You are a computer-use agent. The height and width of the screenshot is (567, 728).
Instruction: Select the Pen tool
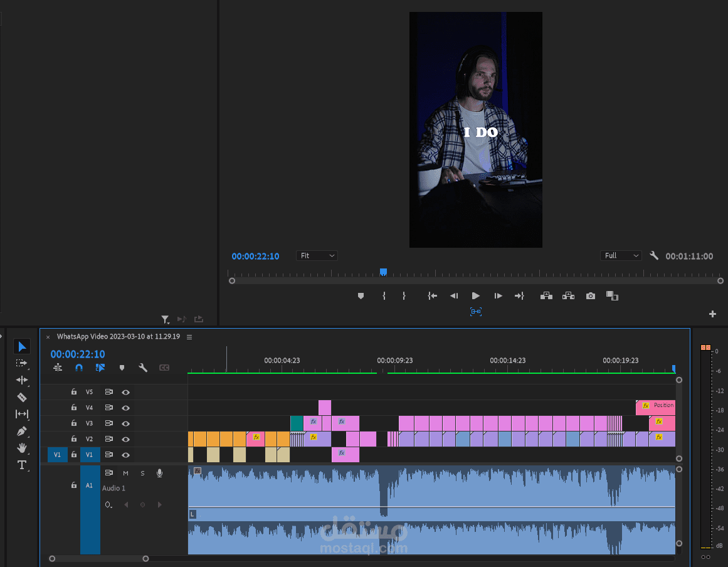(21, 432)
